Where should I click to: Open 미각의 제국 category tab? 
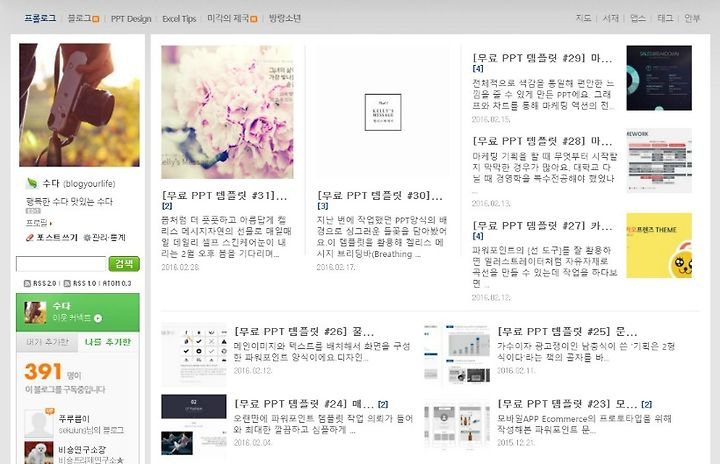[x=228, y=18]
